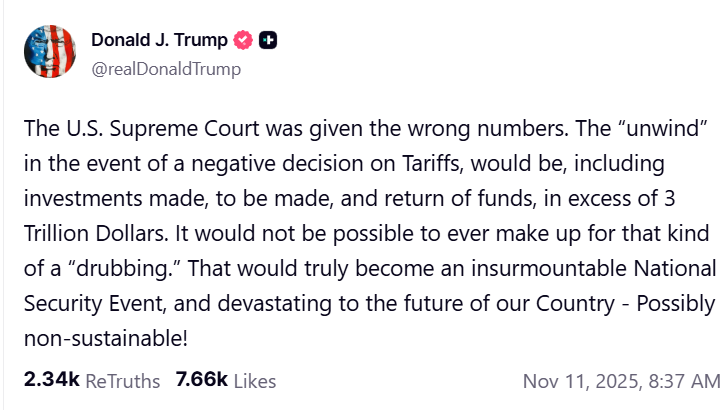Click "non-sustainable!" at the post's end
The height and width of the screenshot is (410, 725).
tap(105, 336)
